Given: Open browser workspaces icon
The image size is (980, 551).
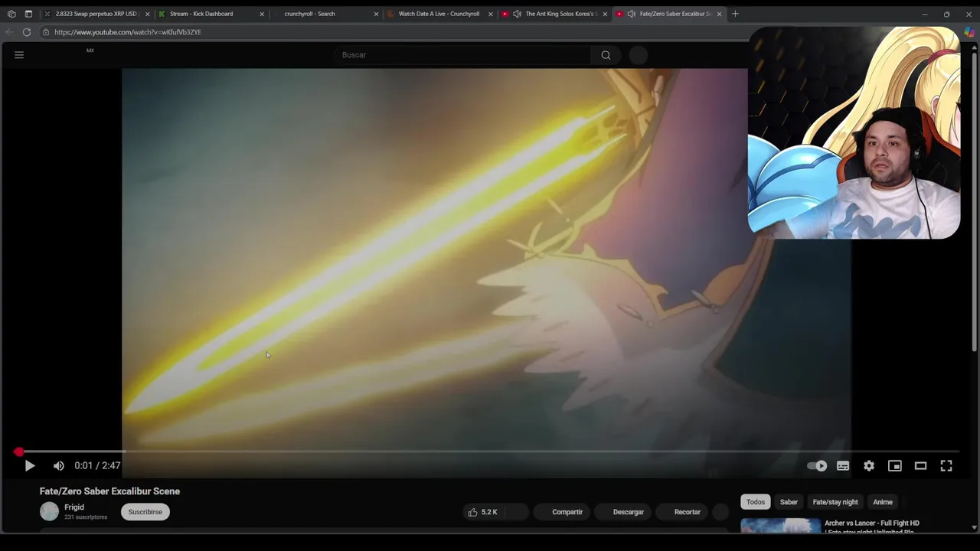Looking at the screenshot, I should pos(11,14).
